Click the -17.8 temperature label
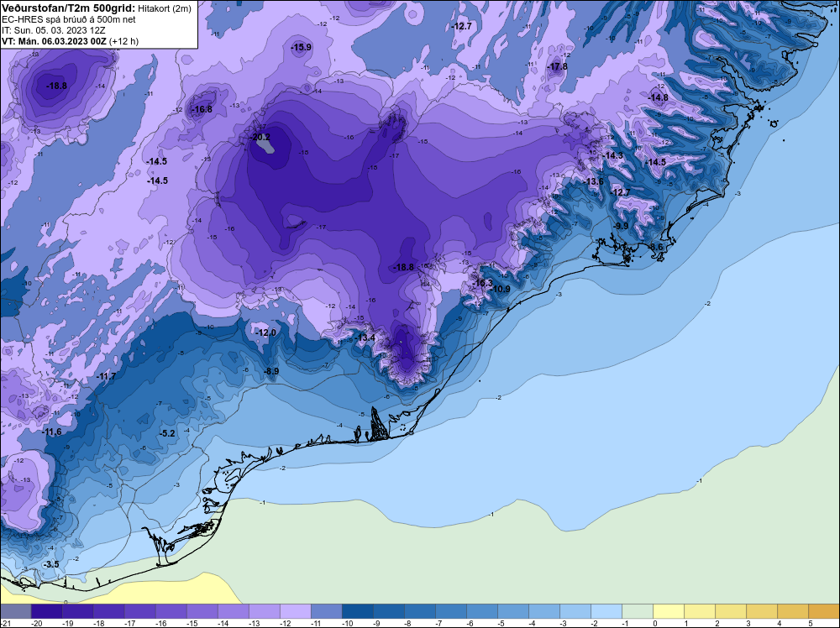Screen dimensions: 840x628 (557, 67)
